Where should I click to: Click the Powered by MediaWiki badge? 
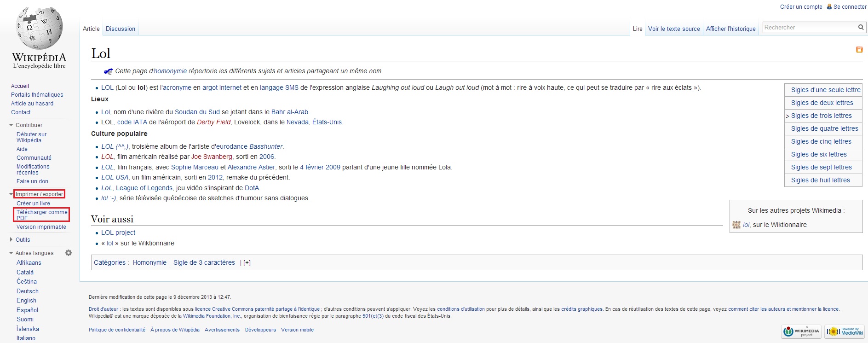click(x=845, y=331)
